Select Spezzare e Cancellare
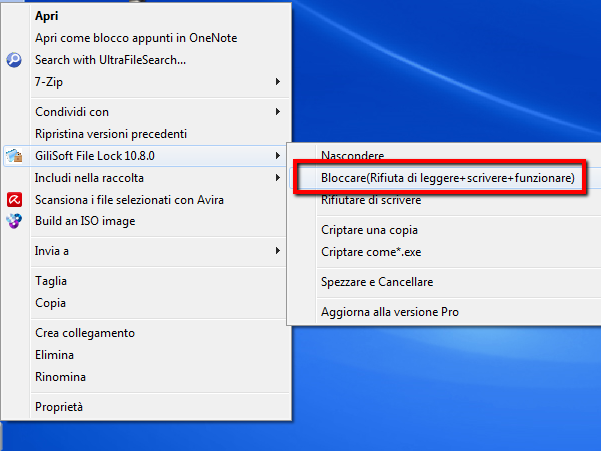The width and height of the screenshot is (601, 451). (377, 282)
